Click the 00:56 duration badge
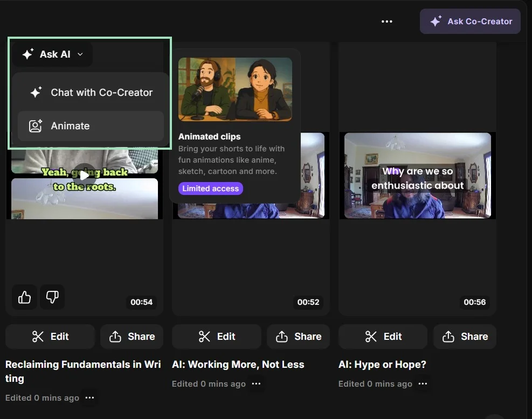 475,302
